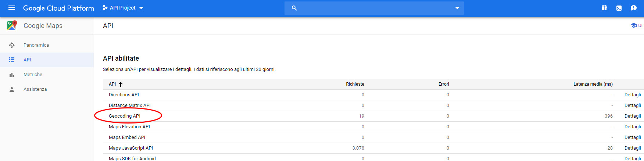Open the Distance Matrix API row
This screenshot has height=161, width=644.
click(x=373, y=105)
